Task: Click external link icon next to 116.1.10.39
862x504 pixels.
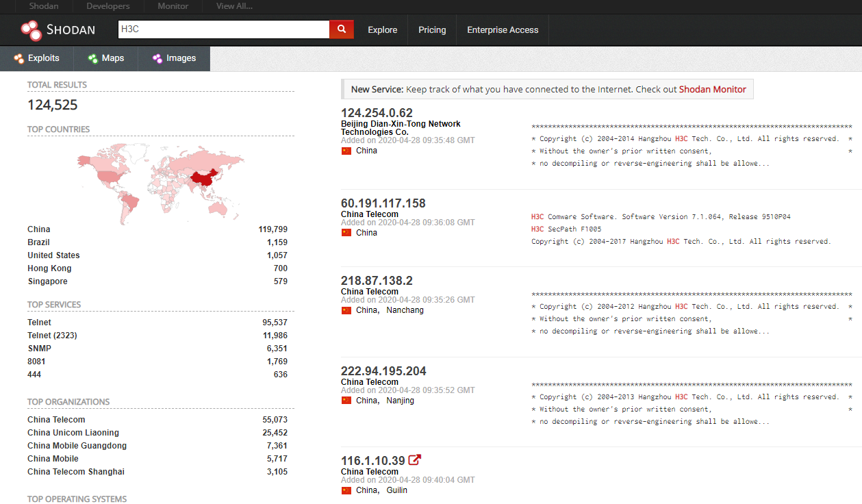Action: point(414,460)
